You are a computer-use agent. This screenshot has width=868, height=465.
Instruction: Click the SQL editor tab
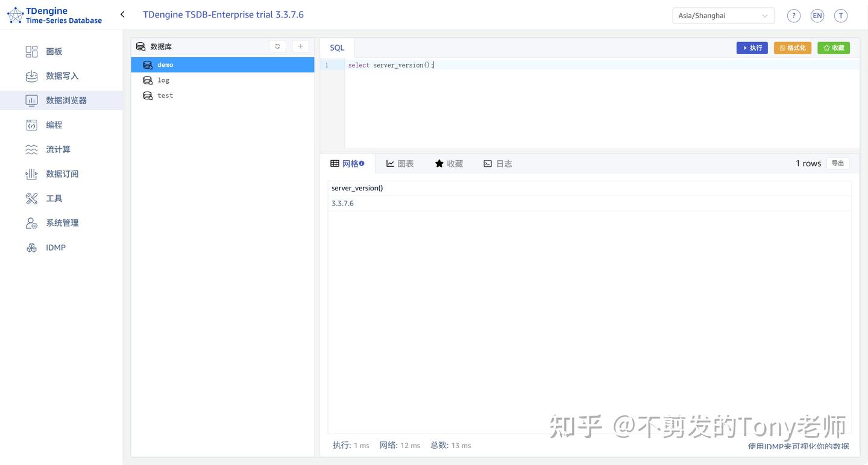(x=337, y=48)
